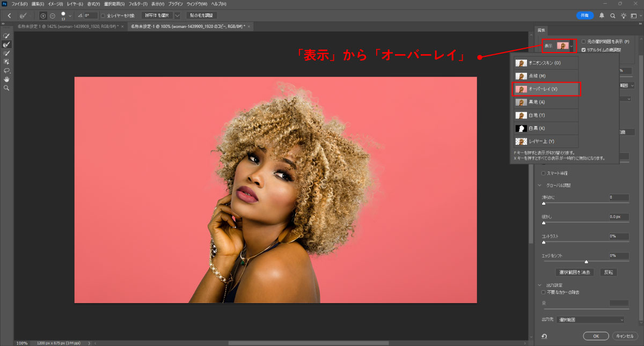Click the エッジをシフト slider handle
644x346 pixels.
pos(586,262)
